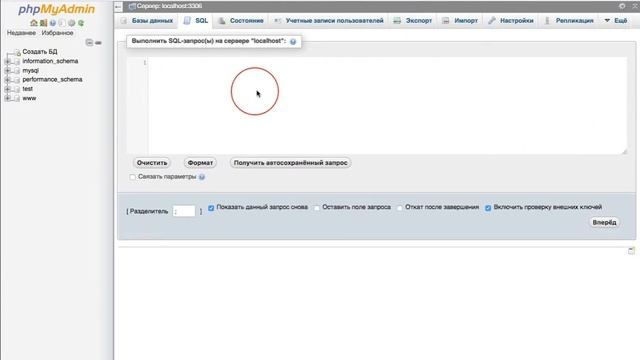Screen dimensions: 640x360
Task: Select the SQL tab
Action: 196,20
